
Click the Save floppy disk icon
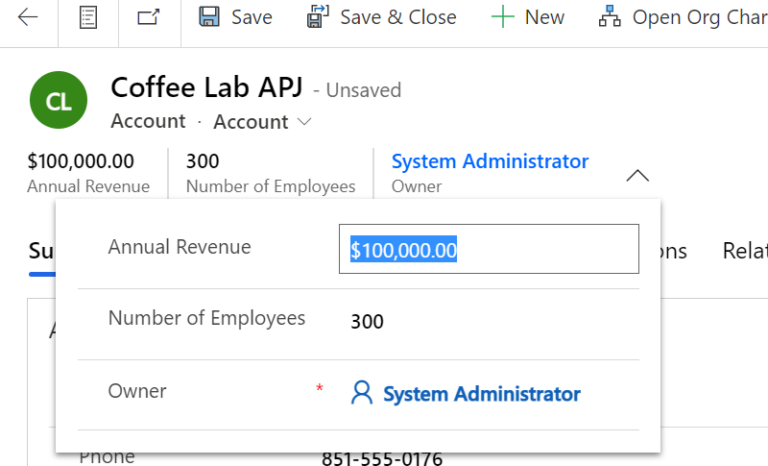coord(209,17)
